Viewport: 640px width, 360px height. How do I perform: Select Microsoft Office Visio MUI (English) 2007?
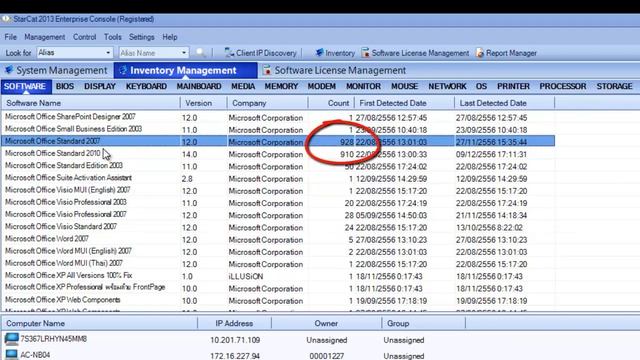pos(278,191)
